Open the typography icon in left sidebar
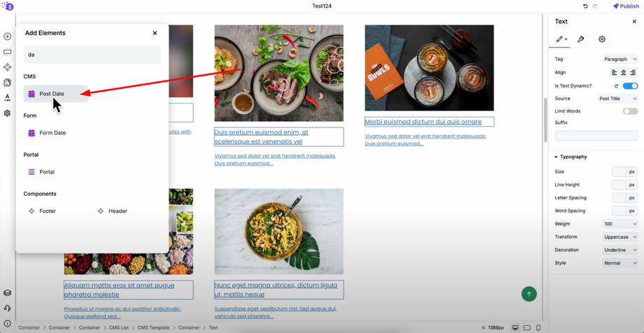 point(7,98)
